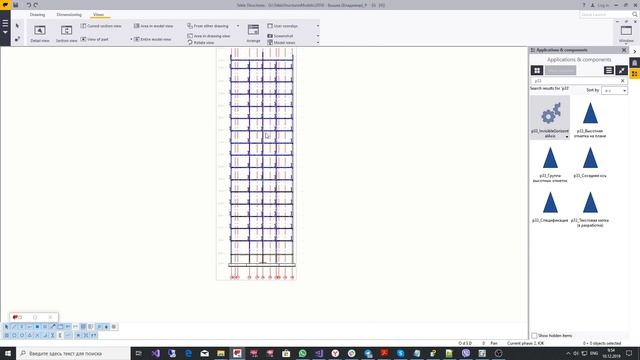Click the Windows taskbar search box
The image size is (640, 360).
pyautogui.click(x=73, y=353)
